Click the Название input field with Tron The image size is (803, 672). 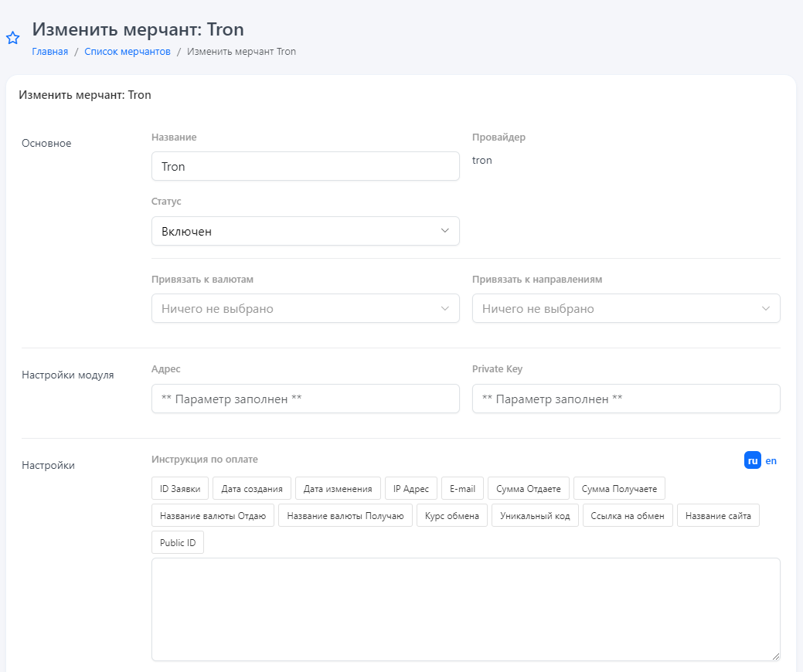[305, 166]
